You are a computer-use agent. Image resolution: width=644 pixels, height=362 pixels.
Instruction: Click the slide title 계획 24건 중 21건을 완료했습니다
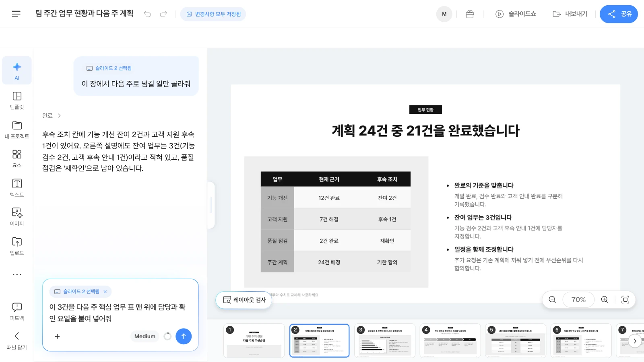coord(425,131)
